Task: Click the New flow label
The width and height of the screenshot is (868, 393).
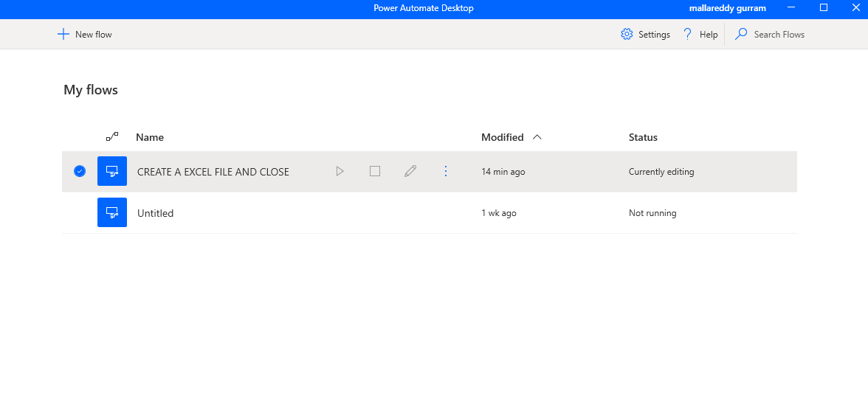Action: point(94,34)
